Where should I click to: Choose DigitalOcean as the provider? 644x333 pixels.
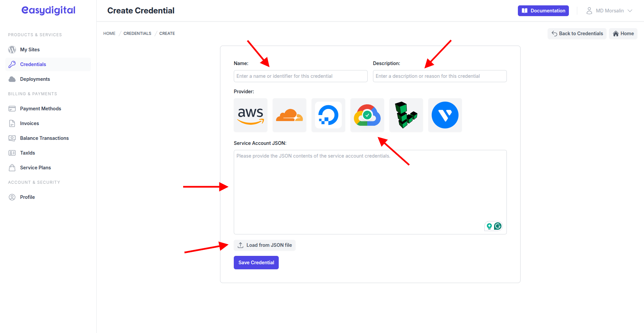(328, 115)
